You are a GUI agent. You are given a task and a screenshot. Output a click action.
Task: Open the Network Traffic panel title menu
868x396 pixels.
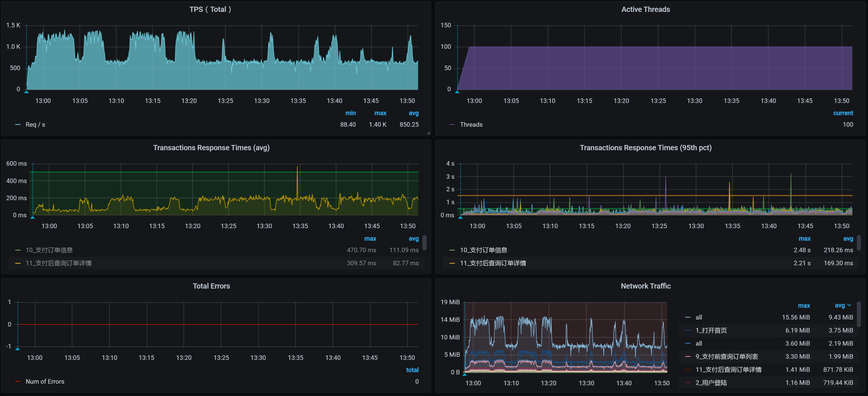coord(645,286)
